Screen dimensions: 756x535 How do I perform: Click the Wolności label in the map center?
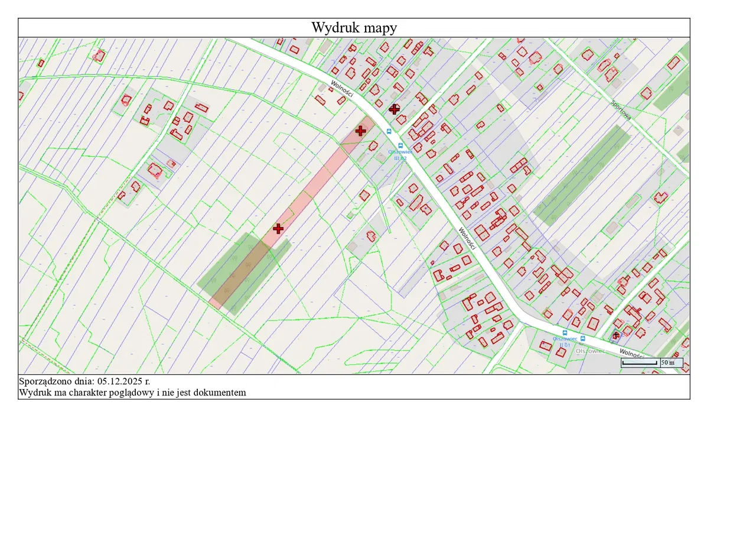coord(467,239)
